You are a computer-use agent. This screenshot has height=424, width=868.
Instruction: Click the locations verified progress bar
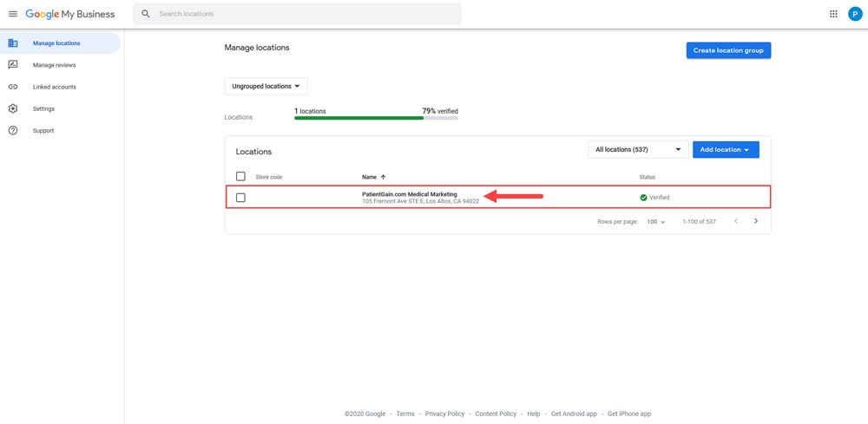[x=376, y=118]
